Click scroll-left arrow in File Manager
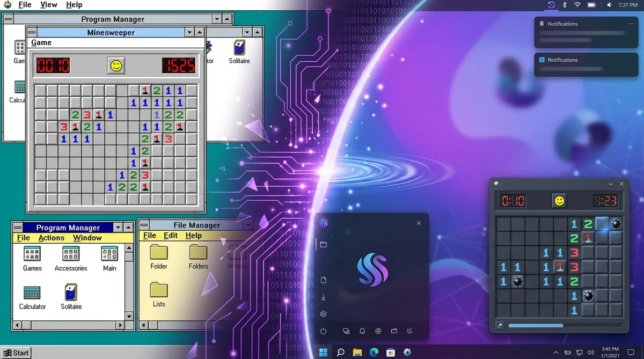Image resolution: width=644 pixels, height=359 pixels. click(x=143, y=325)
